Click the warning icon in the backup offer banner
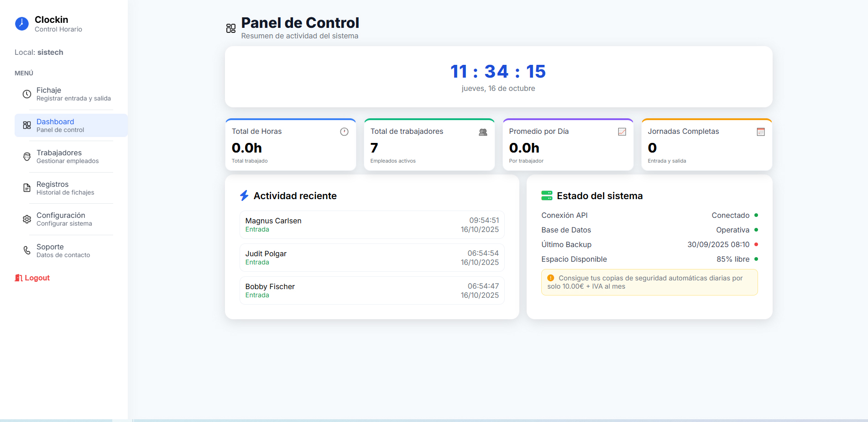The image size is (868, 422). point(551,277)
